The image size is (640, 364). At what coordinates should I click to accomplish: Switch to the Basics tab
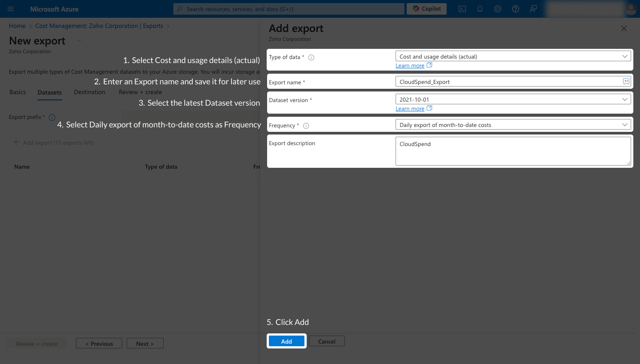17,92
